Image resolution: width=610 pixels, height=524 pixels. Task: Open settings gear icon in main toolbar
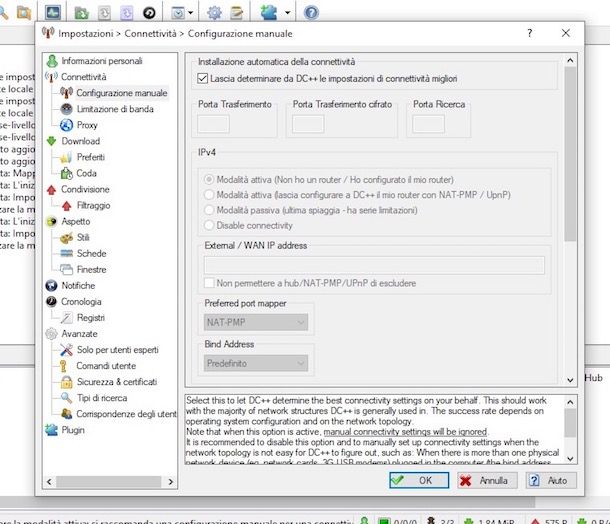[x=214, y=13]
